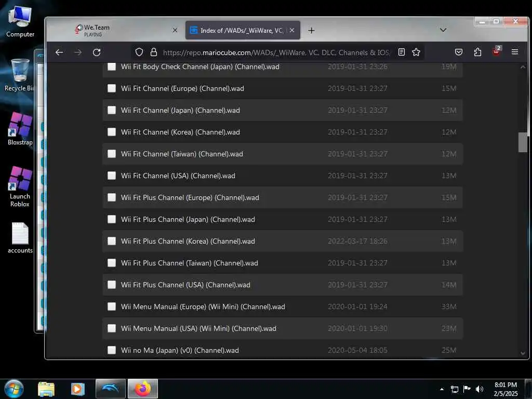Open uBlock Origin extension icon
This screenshot has width=532, height=399.
(x=496, y=51)
